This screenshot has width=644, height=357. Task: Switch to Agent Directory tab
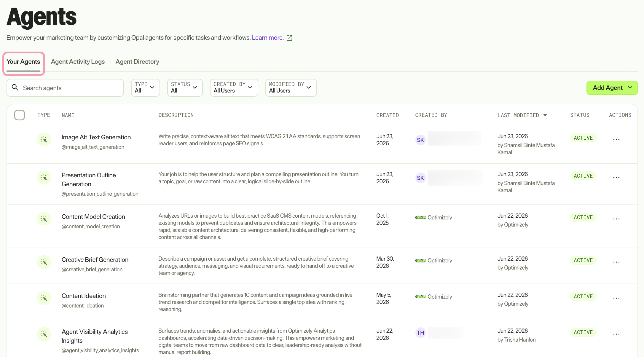pyautogui.click(x=137, y=62)
